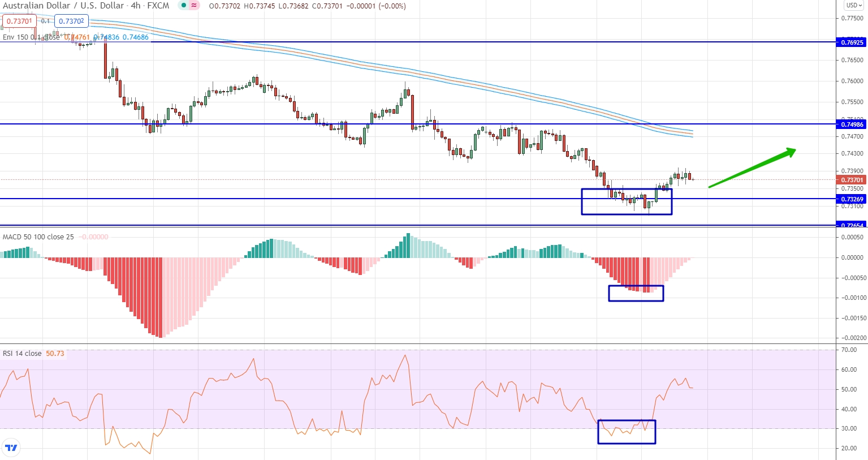Click the 0.74300 price axis label

852,153
